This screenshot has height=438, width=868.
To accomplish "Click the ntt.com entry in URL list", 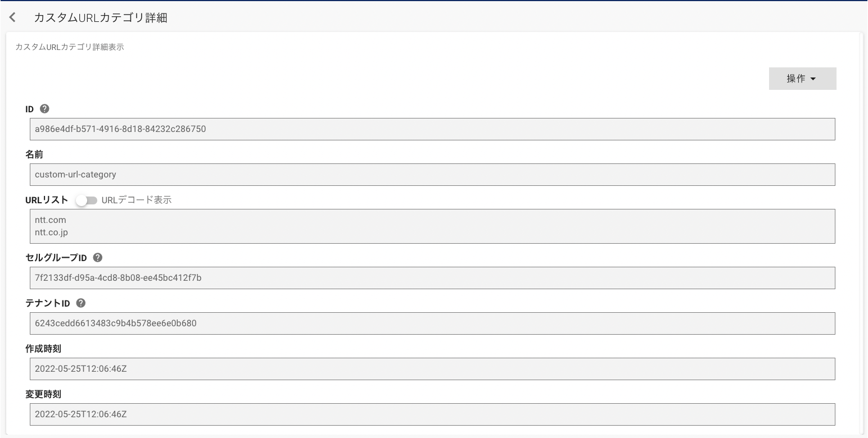I will [51, 220].
